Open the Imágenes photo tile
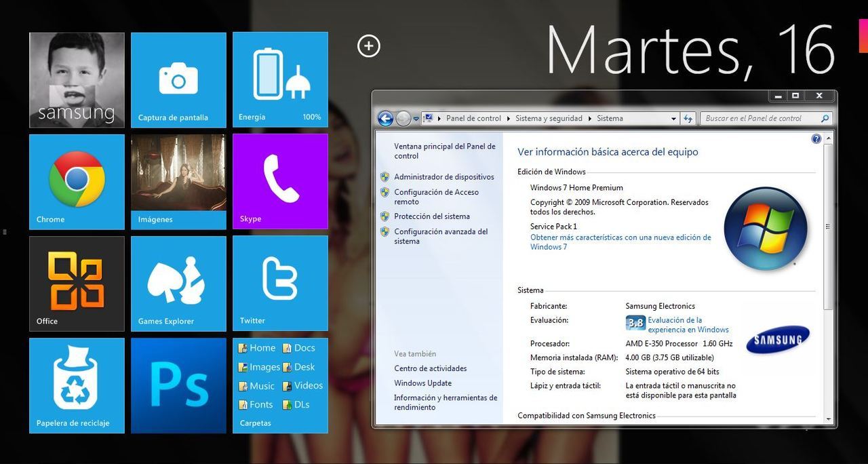 (x=178, y=182)
